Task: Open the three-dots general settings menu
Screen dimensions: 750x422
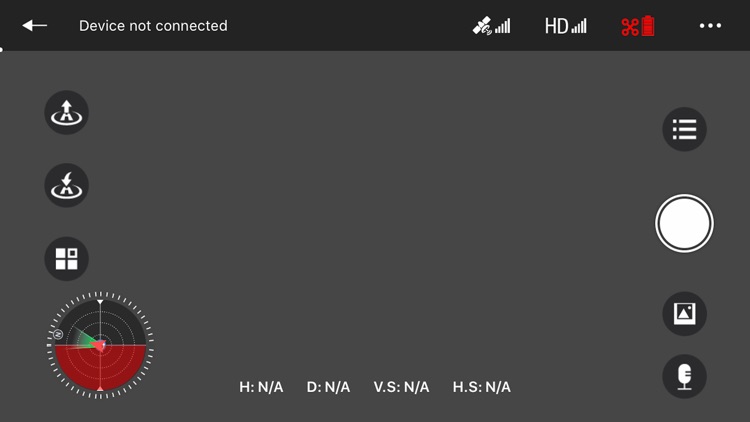Action: tap(710, 26)
